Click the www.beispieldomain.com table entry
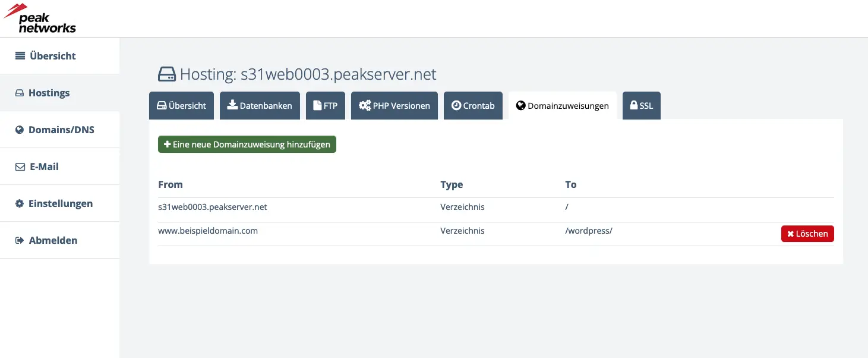Viewport: 868px width, 358px height. tap(208, 231)
